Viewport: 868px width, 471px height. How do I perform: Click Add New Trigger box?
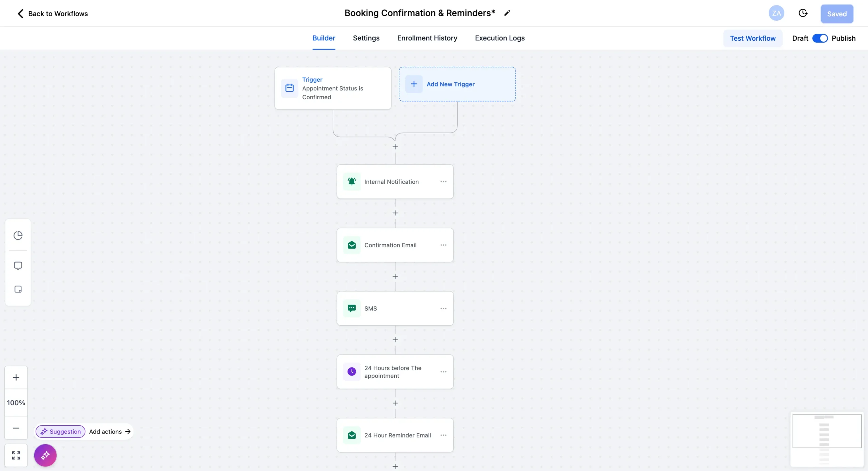tap(457, 84)
